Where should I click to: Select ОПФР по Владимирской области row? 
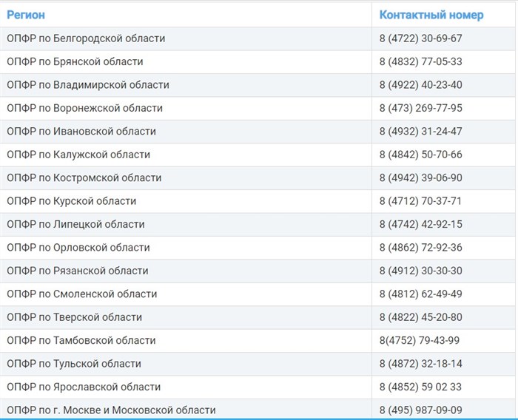258,85
